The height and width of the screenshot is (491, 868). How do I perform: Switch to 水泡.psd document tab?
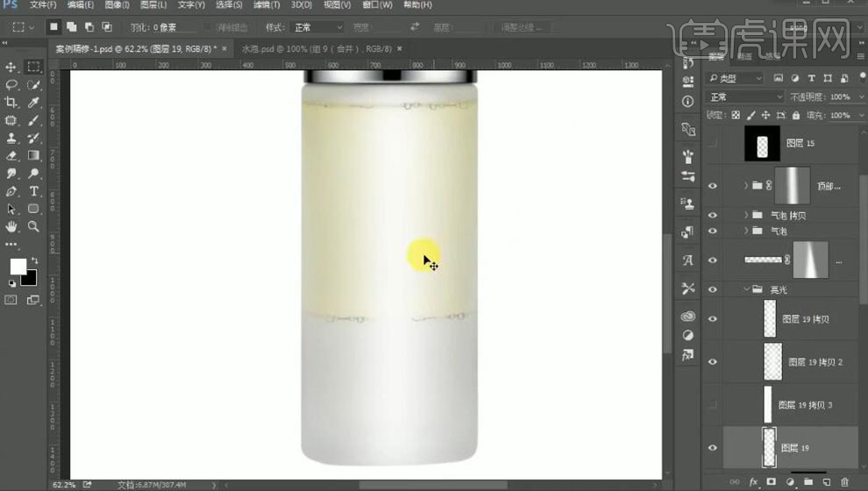tap(317, 49)
